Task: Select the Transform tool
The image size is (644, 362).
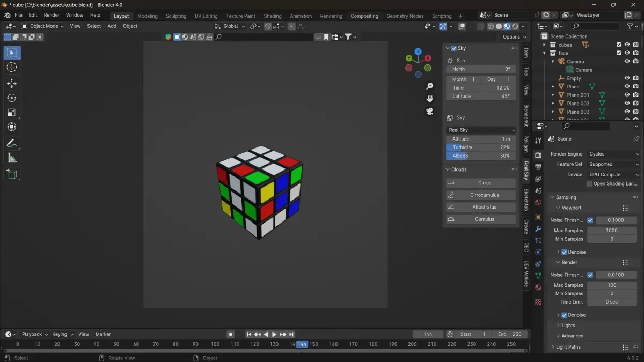Action: (x=12, y=127)
